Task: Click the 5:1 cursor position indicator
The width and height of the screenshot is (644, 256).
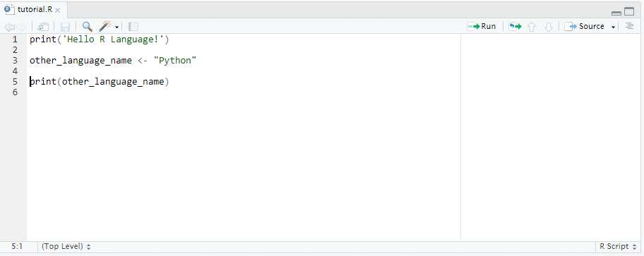Action: pos(17,247)
